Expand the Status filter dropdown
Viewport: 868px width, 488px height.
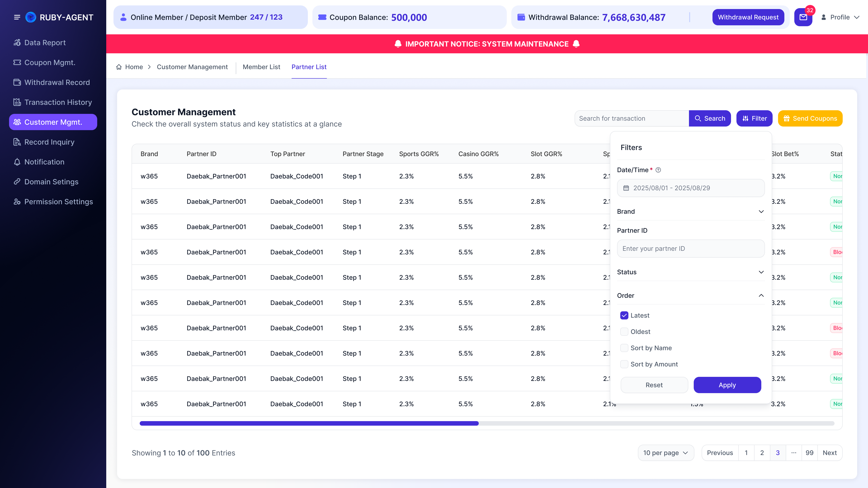[x=690, y=272]
